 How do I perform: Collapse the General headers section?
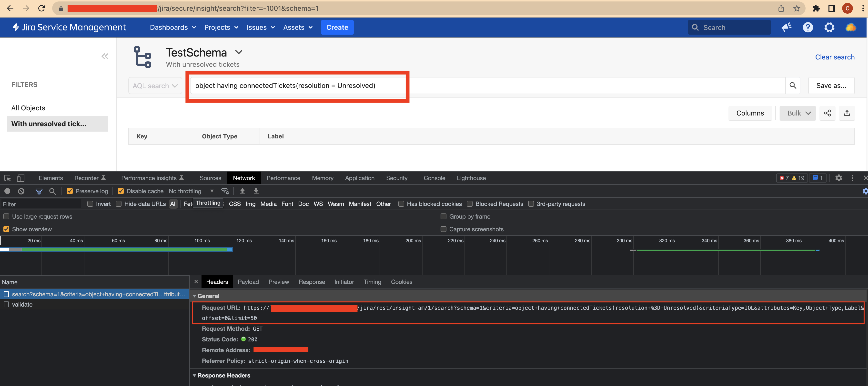194,296
